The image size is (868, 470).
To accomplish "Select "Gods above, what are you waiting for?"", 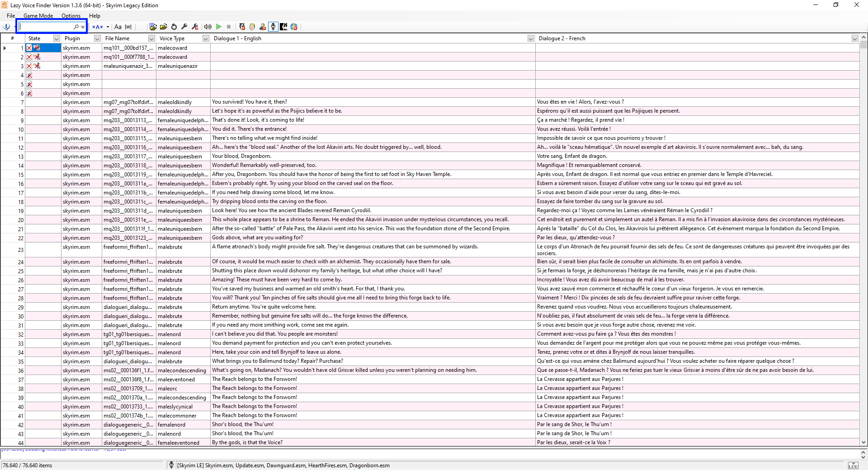I will (x=373, y=237).
